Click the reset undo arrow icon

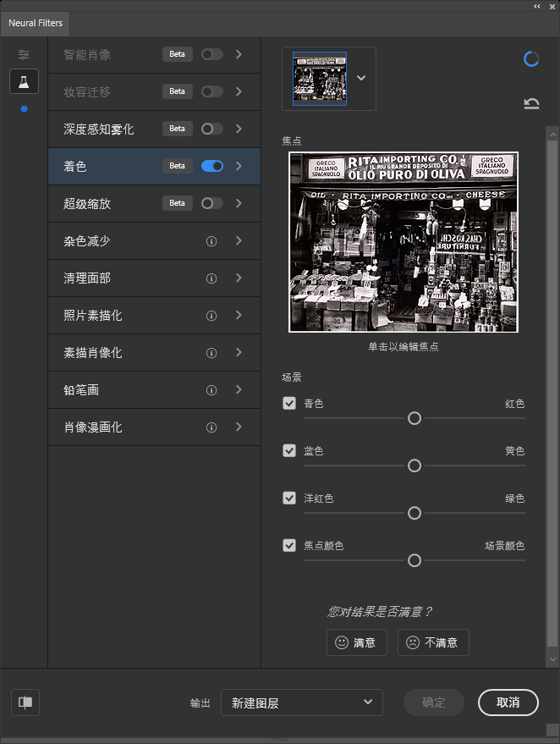coord(531,103)
